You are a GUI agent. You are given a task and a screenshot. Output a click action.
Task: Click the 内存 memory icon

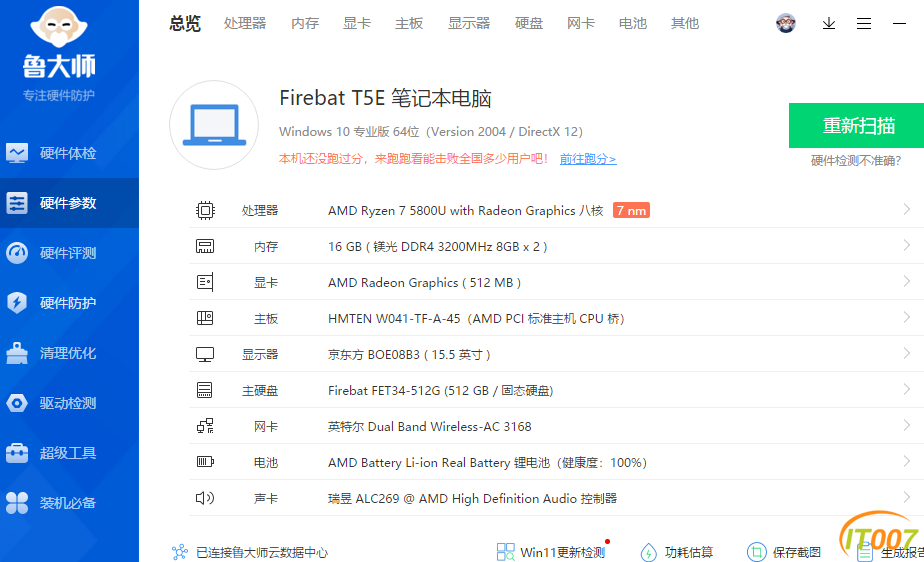click(205, 246)
